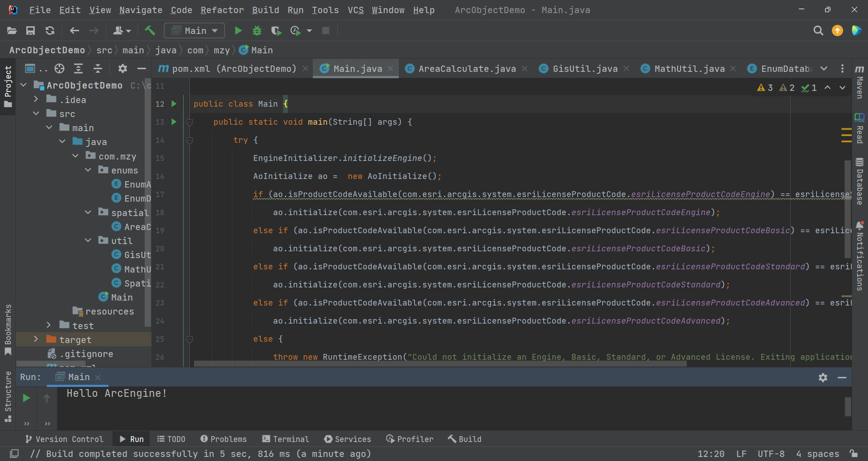Save all files toolbar icon

pos(31,31)
